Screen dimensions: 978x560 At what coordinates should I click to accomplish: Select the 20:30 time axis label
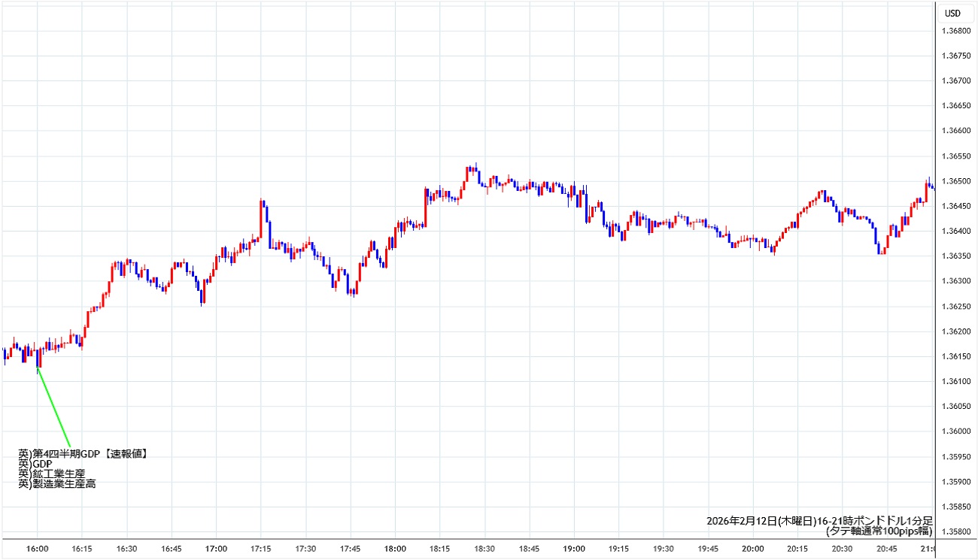842,549
